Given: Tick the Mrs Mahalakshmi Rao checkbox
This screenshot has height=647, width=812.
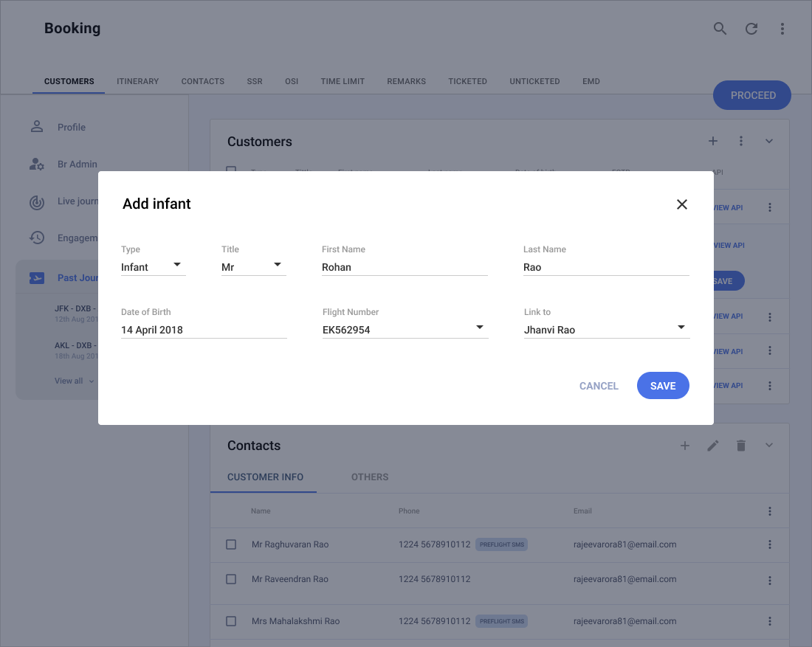Looking at the screenshot, I should pos(231,621).
